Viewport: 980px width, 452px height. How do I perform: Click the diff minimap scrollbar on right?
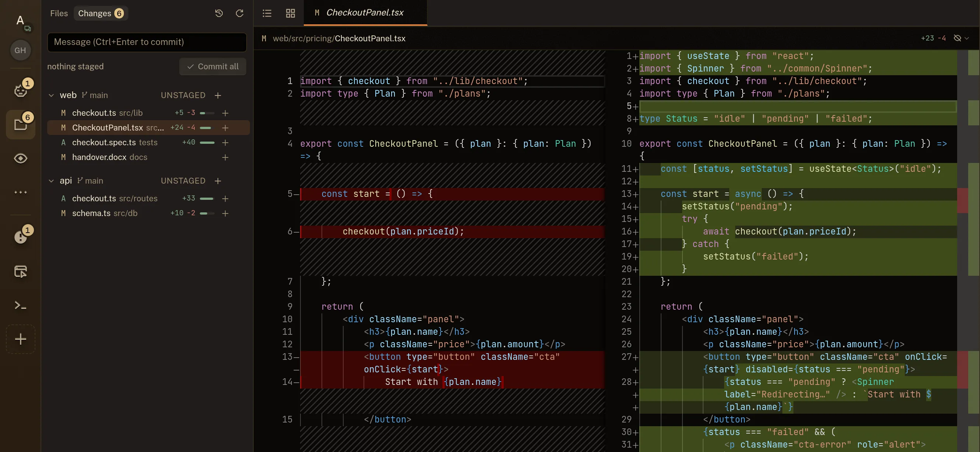[973, 251]
